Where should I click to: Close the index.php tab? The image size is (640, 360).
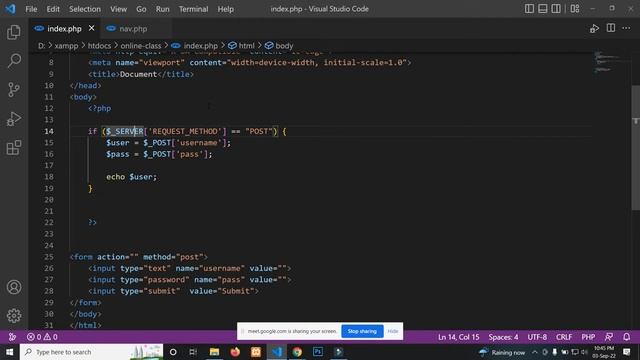click(x=91, y=28)
